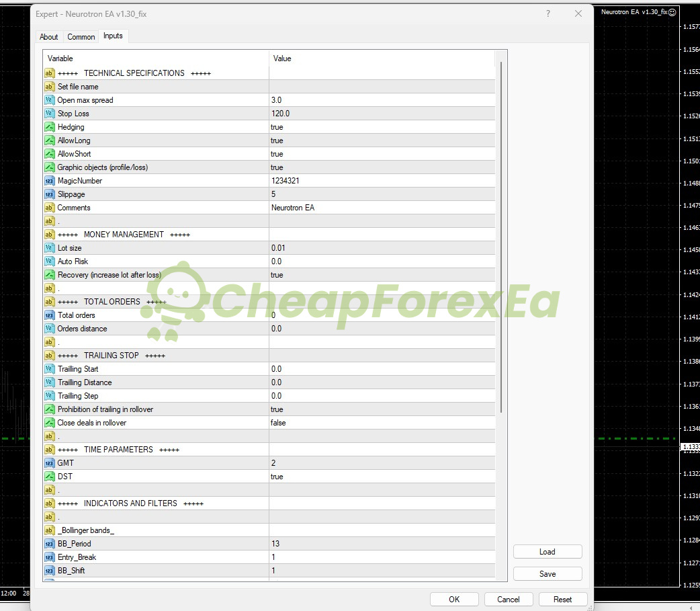Image resolution: width=700 pixels, height=611 pixels.
Task: Click the integer icon beside Slippage
Action: coord(50,194)
